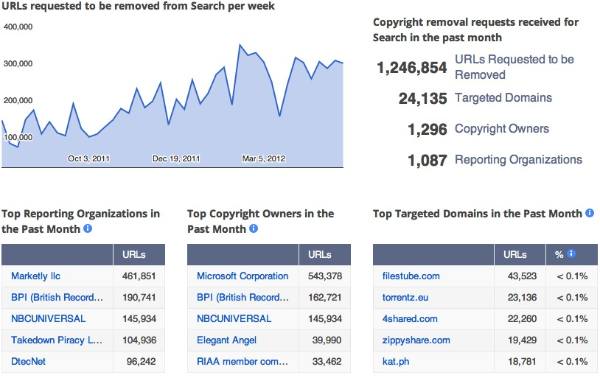
Task: Open Microsoft Corporation copyright owner link
Action: 242,276
